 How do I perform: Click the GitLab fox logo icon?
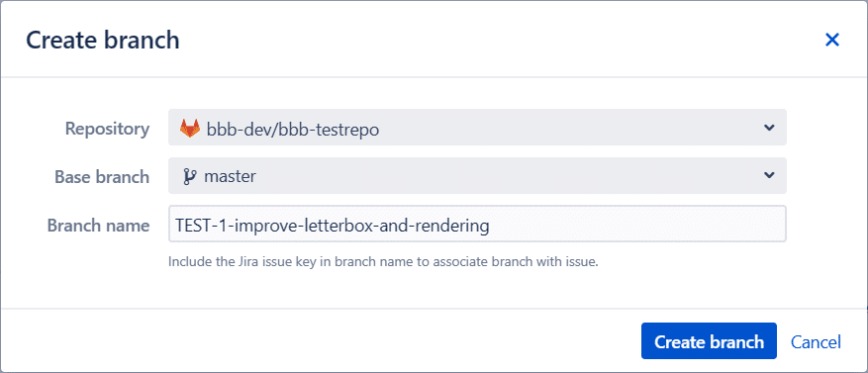pyautogui.click(x=190, y=129)
